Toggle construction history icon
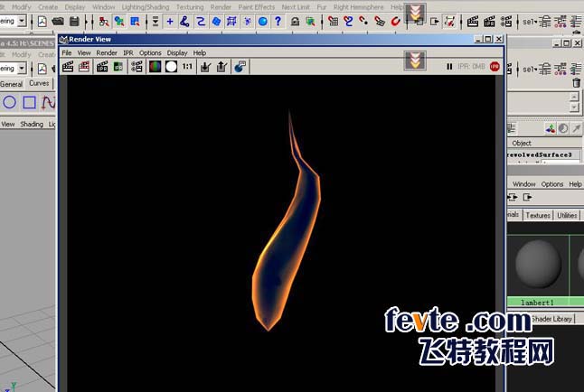The image size is (584, 392). tap(449, 22)
